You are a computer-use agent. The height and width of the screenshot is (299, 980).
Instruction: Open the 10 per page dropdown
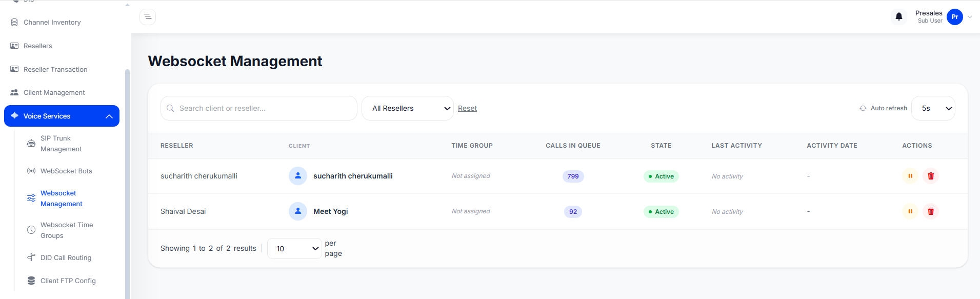point(294,248)
